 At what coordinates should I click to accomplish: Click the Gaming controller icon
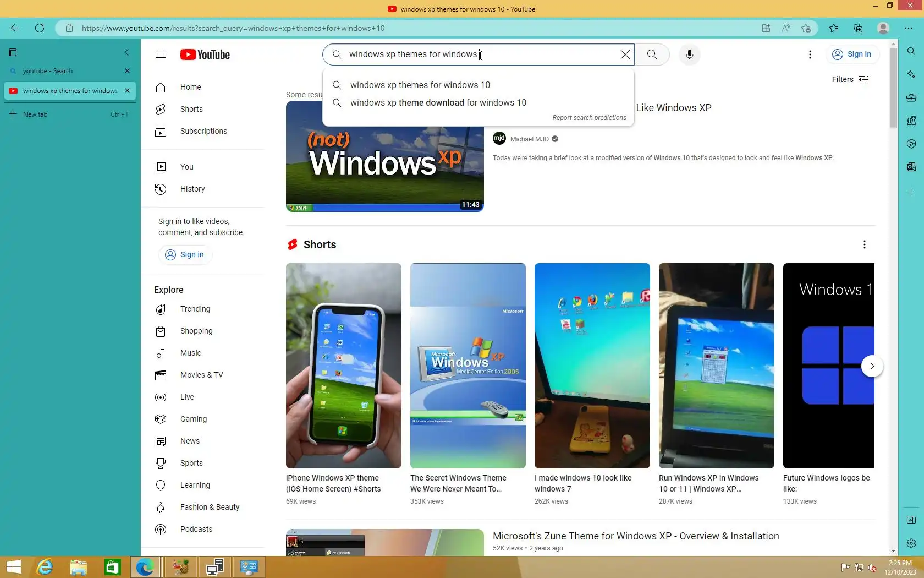point(161,419)
